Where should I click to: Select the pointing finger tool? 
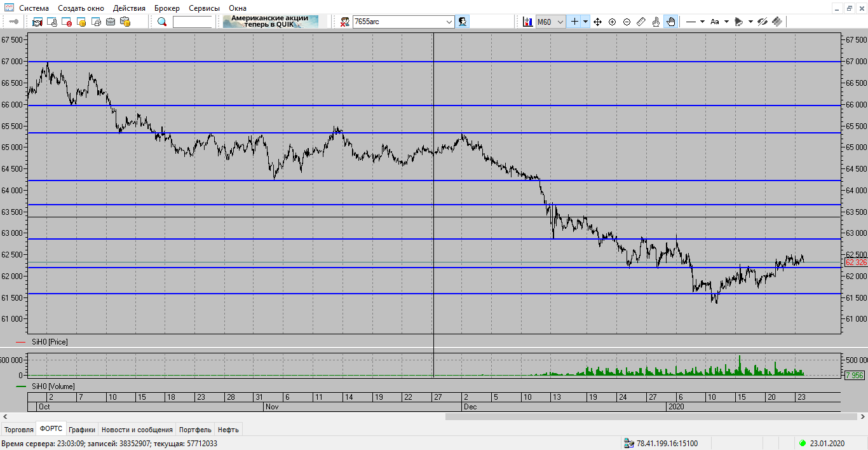coord(656,22)
